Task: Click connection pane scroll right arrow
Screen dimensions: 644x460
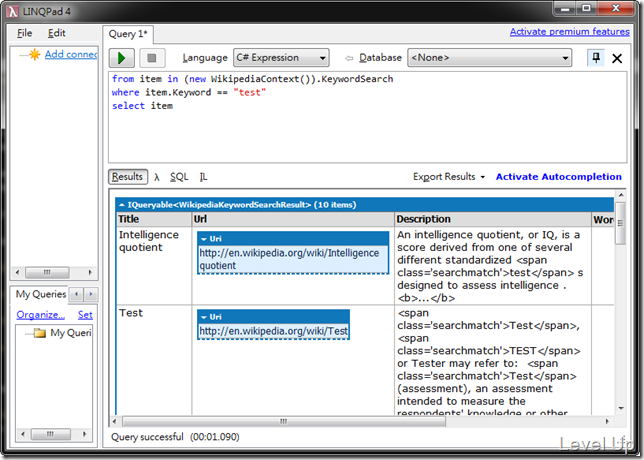Action: click(90, 272)
